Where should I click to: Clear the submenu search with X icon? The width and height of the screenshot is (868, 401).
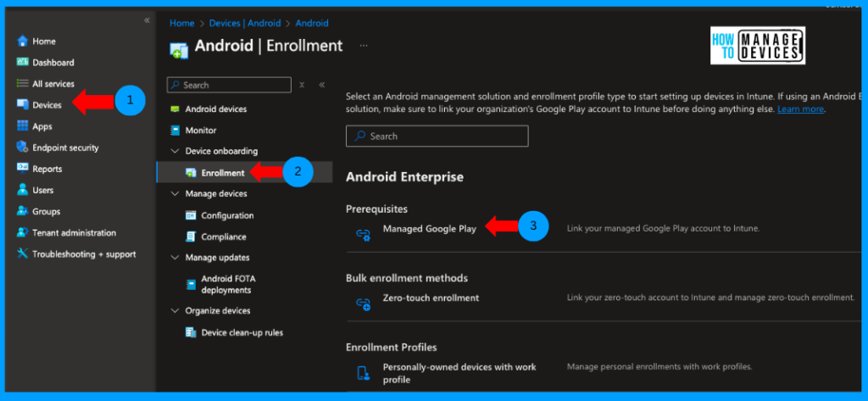coord(302,85)
